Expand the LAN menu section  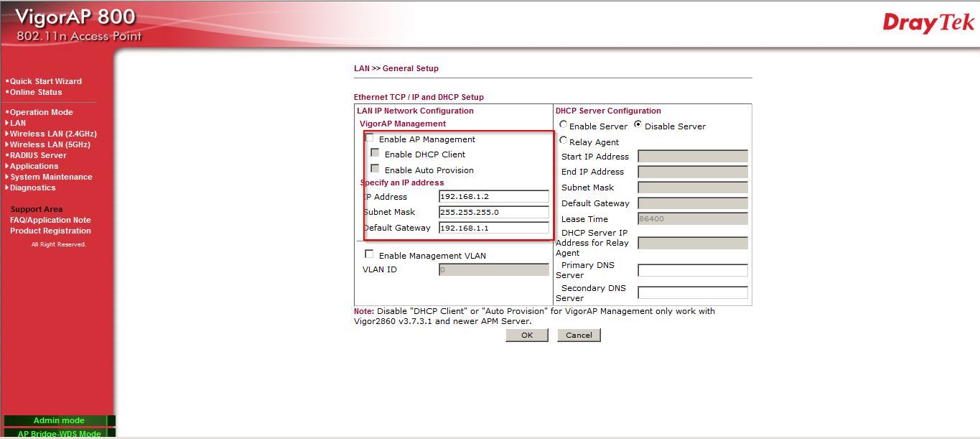click(x=17, y=123)
